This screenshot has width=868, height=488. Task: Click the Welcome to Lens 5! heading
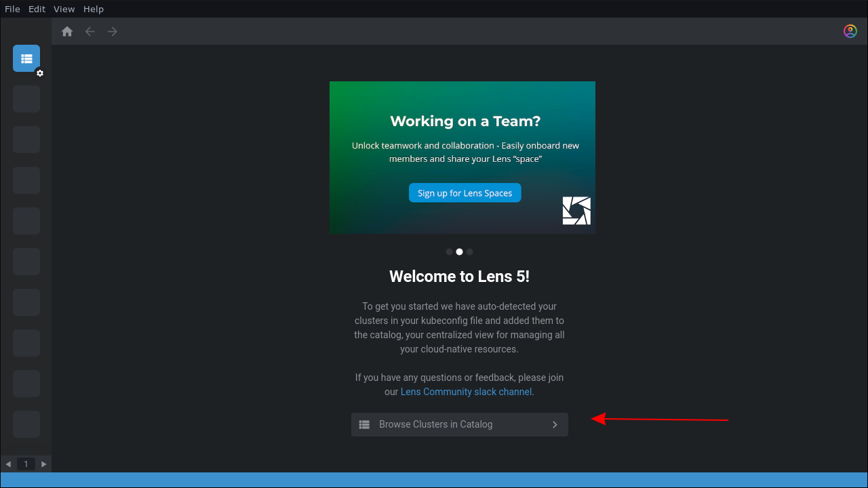click(460, 277)
